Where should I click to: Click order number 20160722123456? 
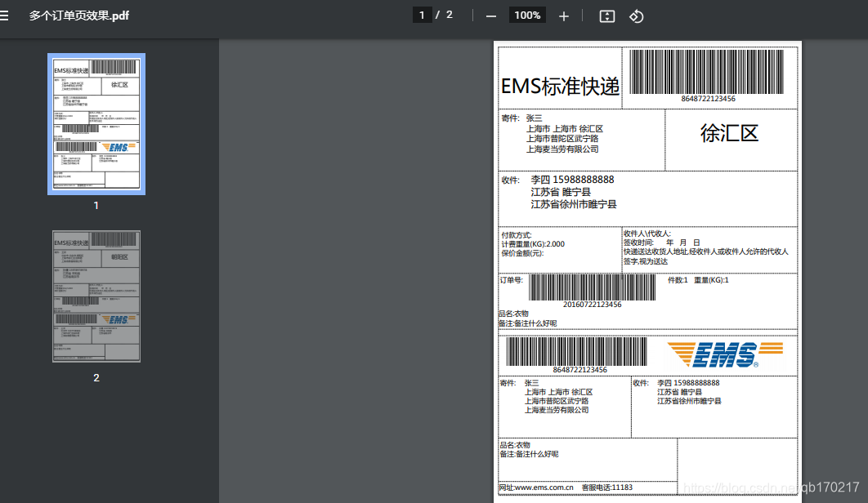tap(592, 305)
